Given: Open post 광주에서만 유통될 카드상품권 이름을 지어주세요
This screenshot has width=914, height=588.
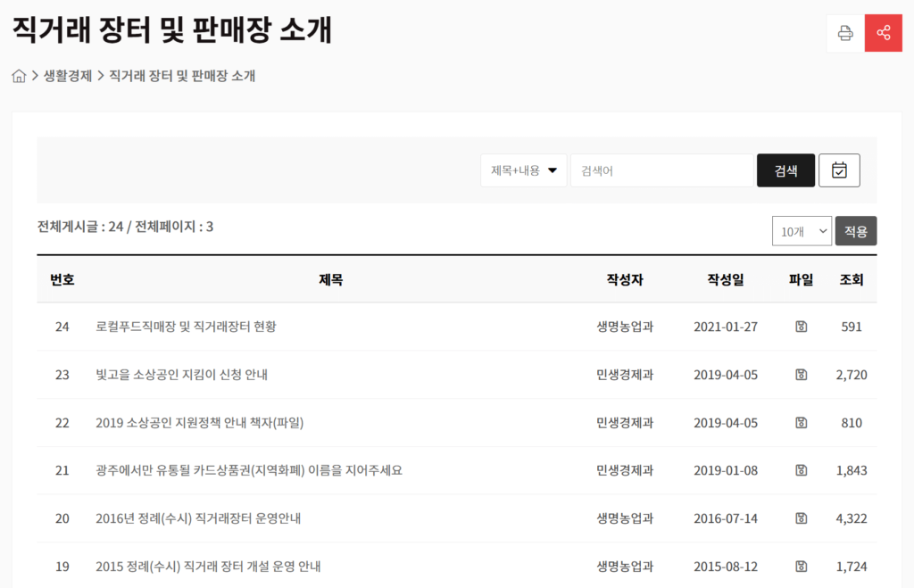Looking at the screenshot, I should point(249,470).
